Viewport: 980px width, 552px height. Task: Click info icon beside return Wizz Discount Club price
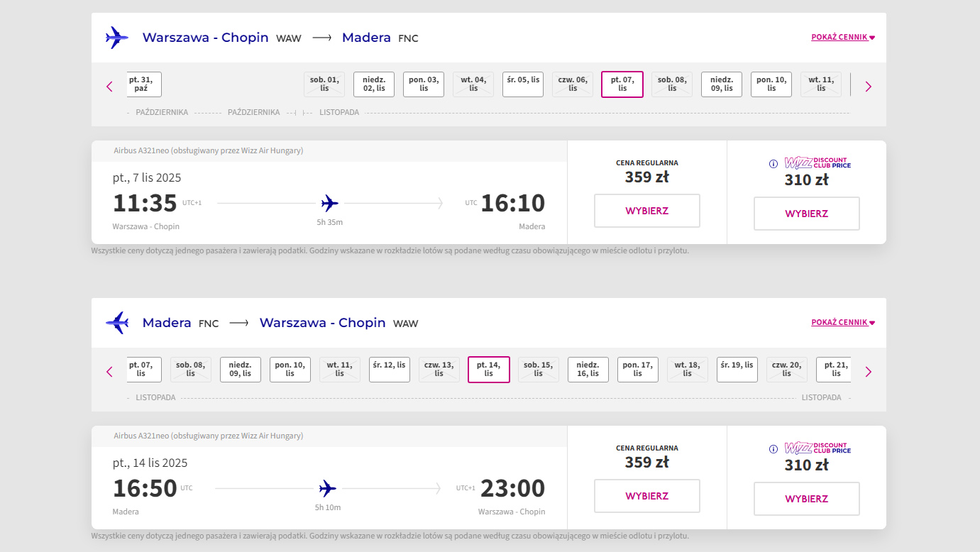[773, 449]
